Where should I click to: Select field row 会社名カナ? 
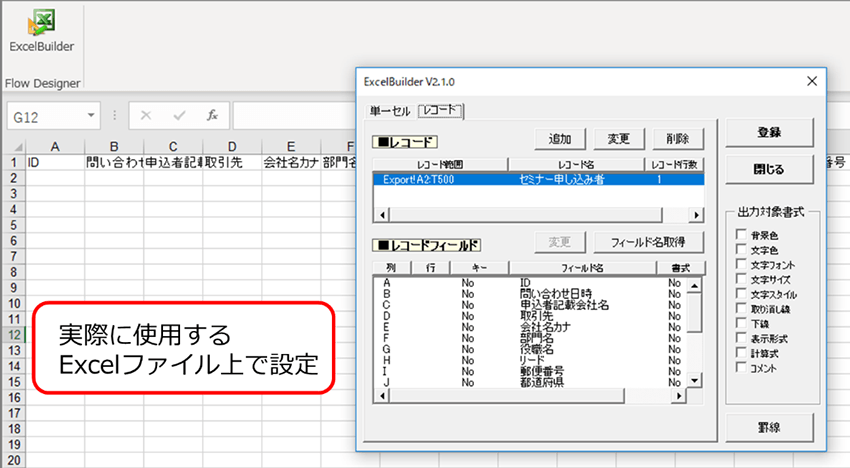pos(531,327)
